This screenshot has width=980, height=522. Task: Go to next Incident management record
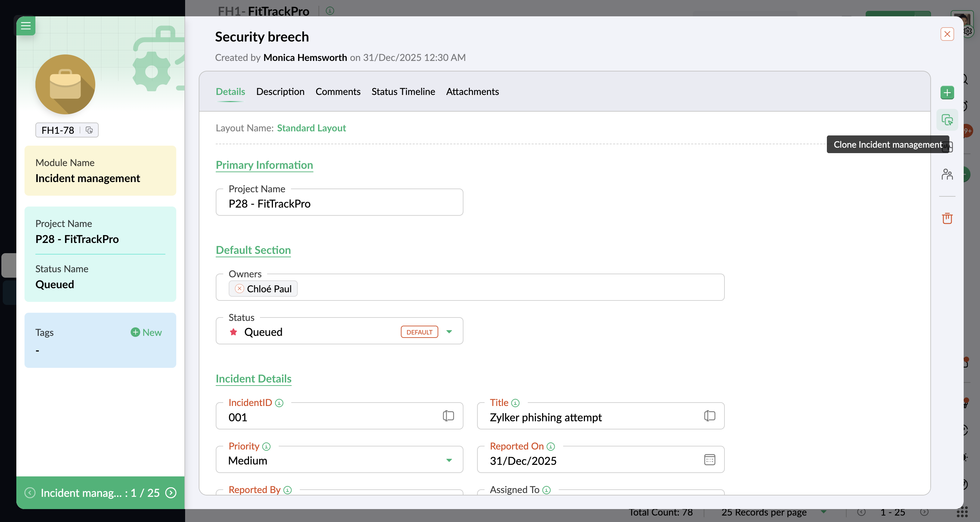click(171, 493)
